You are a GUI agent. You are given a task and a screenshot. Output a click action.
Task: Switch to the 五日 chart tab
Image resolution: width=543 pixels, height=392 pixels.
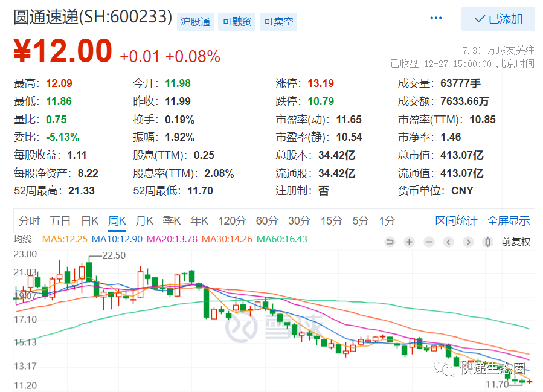pyautogui.click(x=60, y=220)
